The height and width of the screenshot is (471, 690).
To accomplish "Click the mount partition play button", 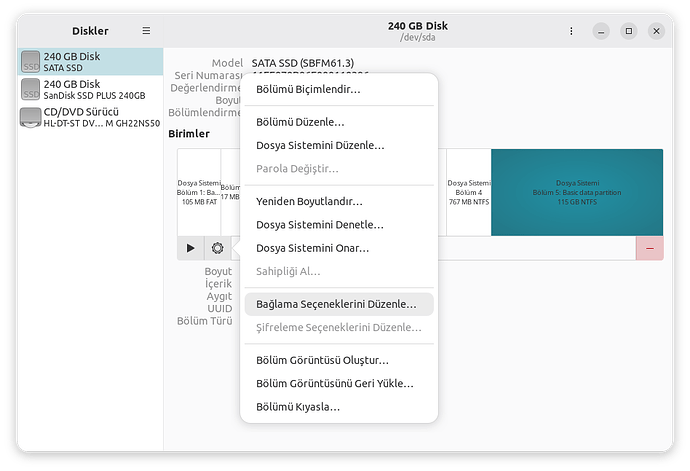I will 190,247.
